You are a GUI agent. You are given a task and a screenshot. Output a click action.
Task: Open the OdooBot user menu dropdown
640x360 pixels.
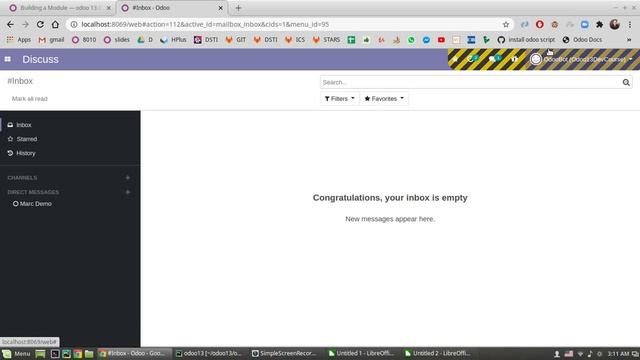click(x=581, y=59)
